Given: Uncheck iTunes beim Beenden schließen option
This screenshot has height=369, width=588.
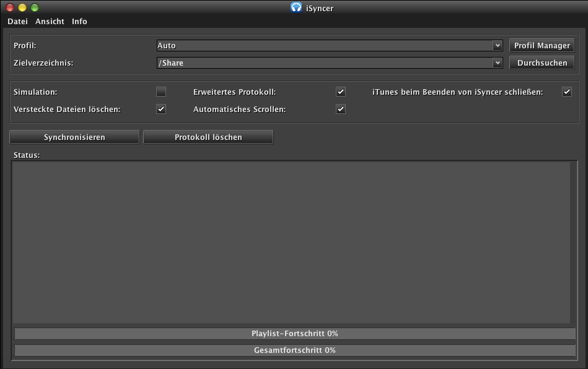Looking at the screenshot, I should (567, 92).
